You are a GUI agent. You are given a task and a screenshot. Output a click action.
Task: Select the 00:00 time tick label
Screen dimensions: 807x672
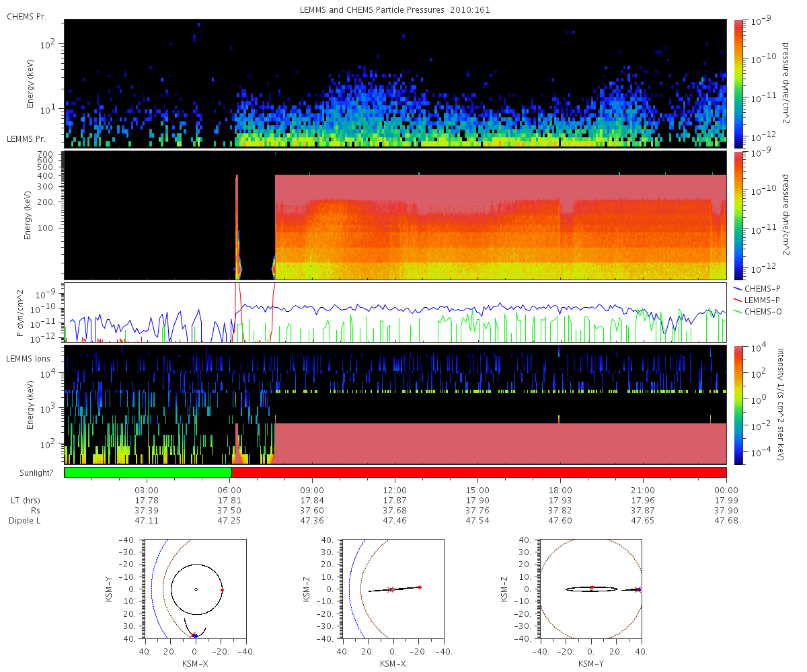click(726, 490)
